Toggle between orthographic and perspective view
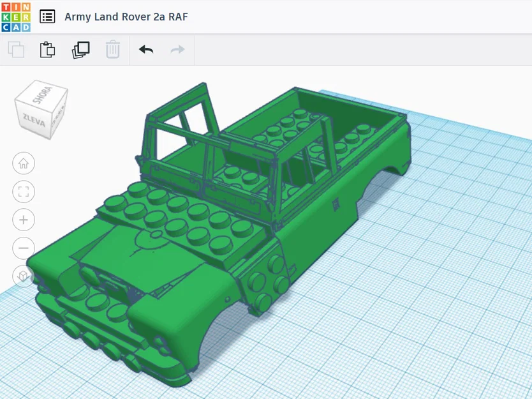The width and height of the screenshot is (532, 399). [x=24, y=276]
